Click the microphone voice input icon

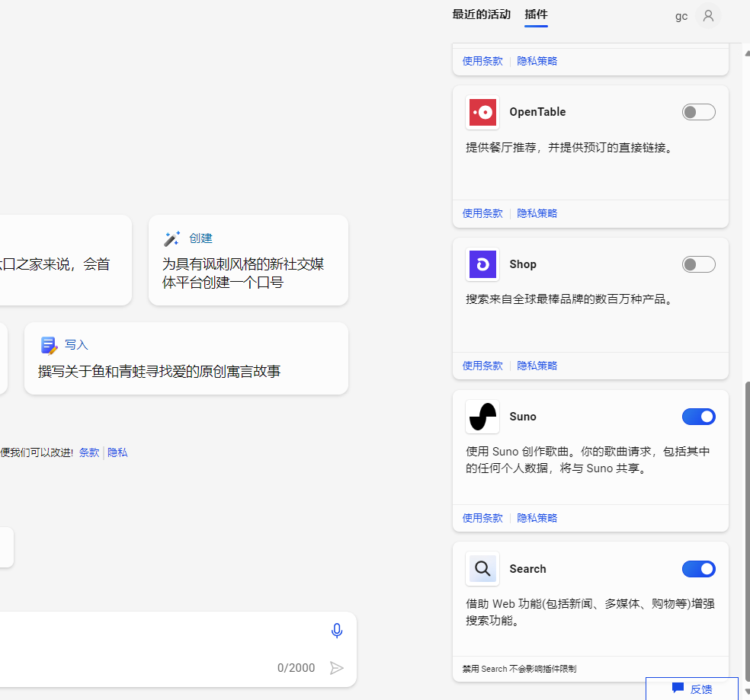click(337, 631)
